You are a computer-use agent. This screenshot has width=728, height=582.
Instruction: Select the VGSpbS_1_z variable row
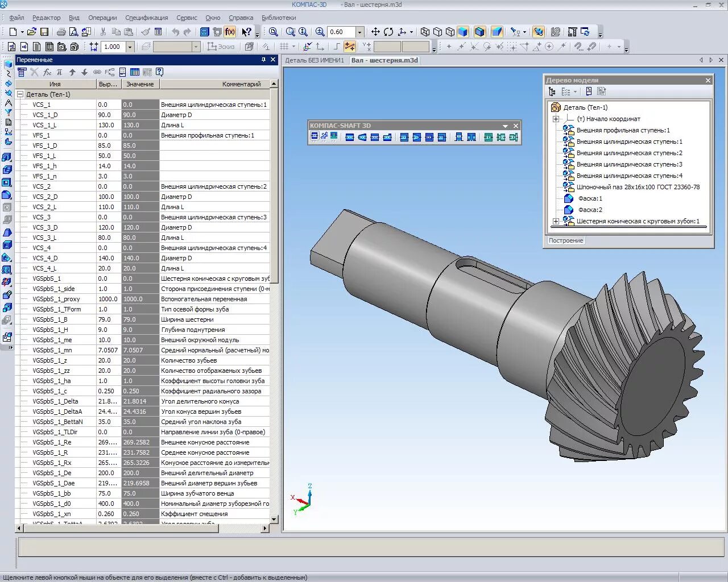(x=142, y=360)
